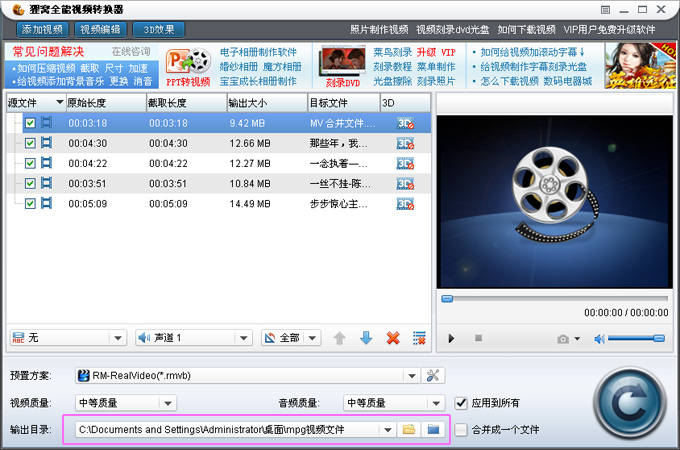Browse output folder with yellow folder icon

click(408, 429)
